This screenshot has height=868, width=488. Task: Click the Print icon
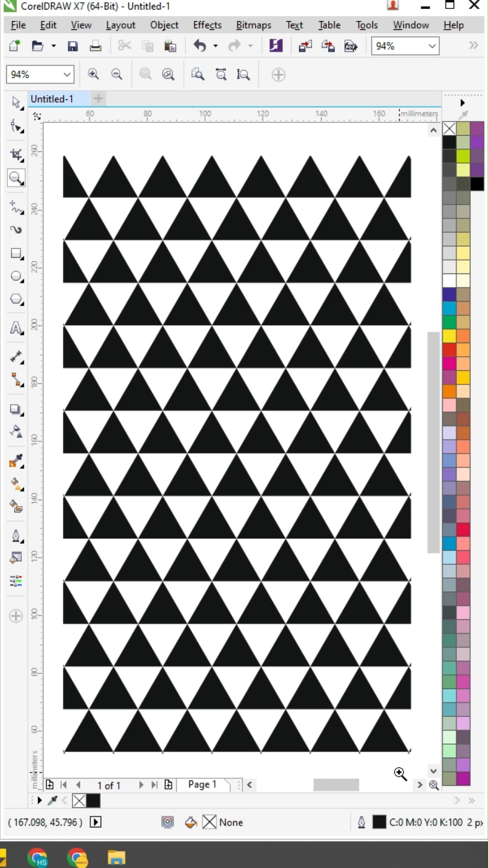tap(95, 46)
